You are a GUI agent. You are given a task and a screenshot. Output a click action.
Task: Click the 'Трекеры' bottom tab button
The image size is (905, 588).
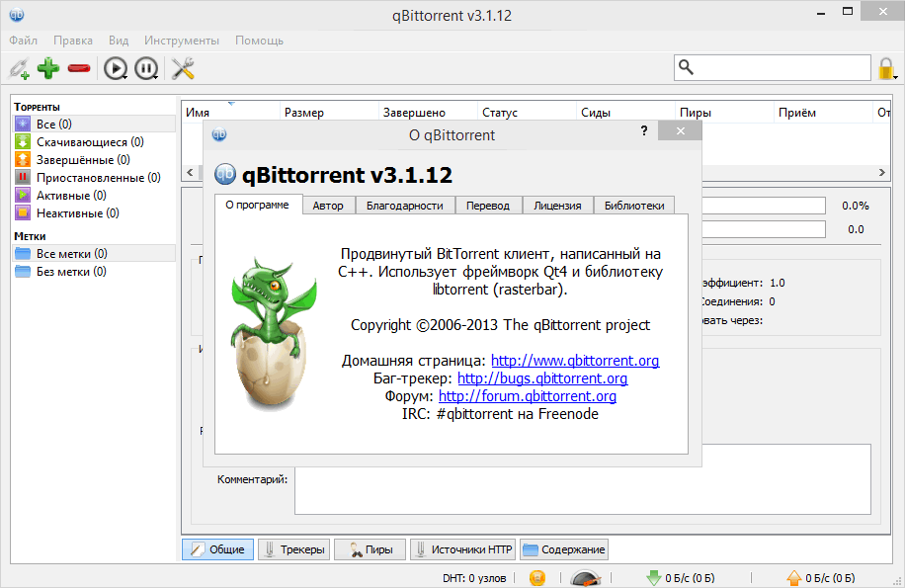293,549
